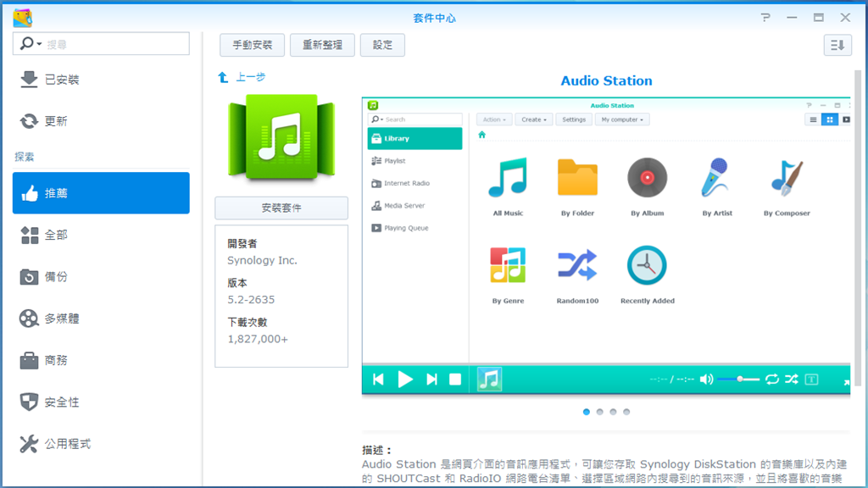Open the Action dropdown in preview
Screen dimensions: 868x488
click(494, 119)
